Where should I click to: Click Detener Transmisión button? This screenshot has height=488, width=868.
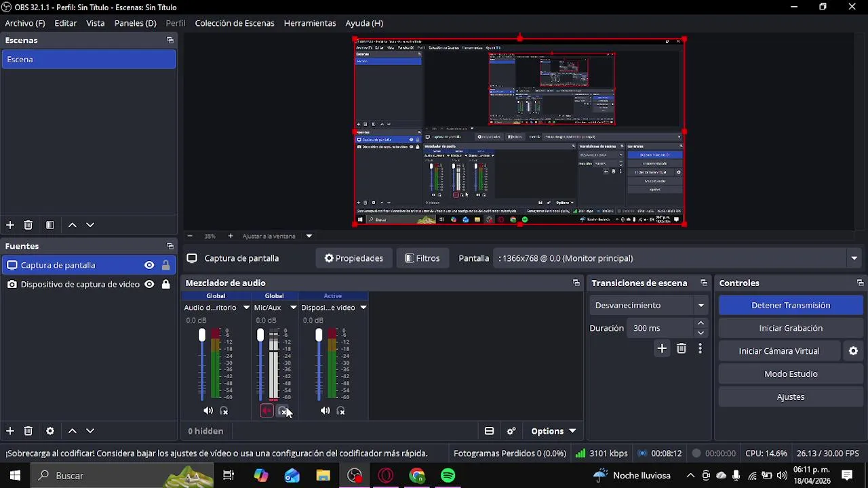click(791, 306)
